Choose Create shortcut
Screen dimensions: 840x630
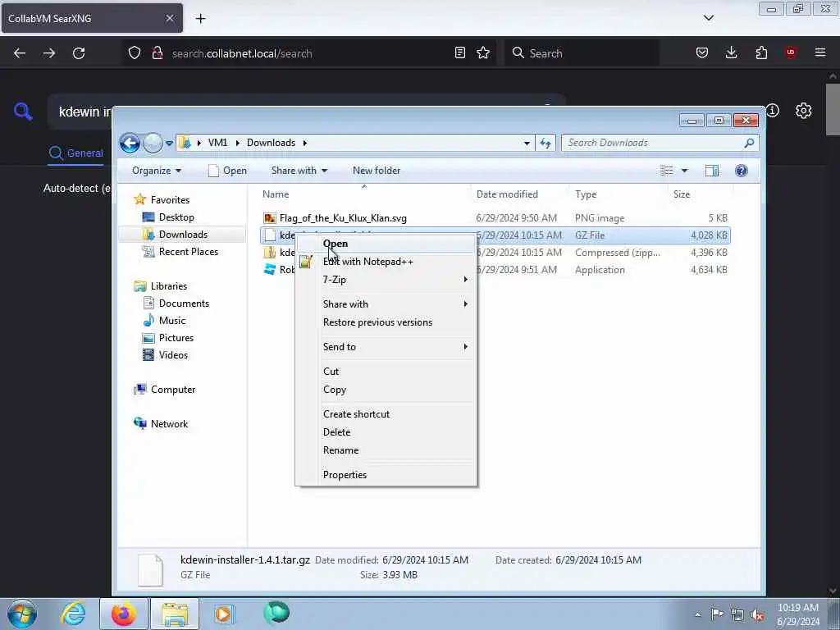pos(386,414)
